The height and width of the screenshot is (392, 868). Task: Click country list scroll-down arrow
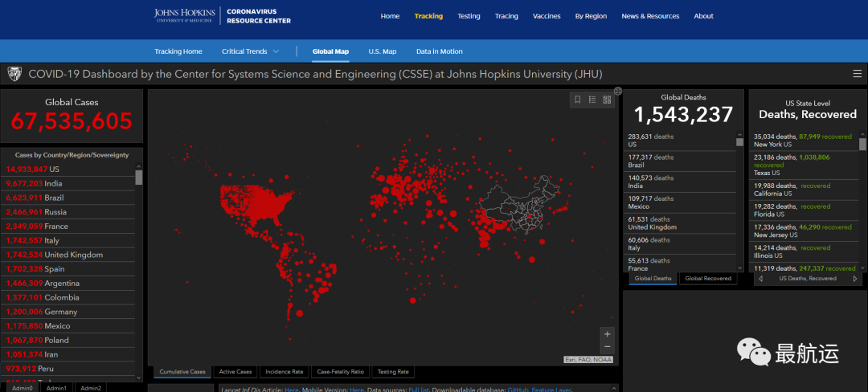point(139,378)
